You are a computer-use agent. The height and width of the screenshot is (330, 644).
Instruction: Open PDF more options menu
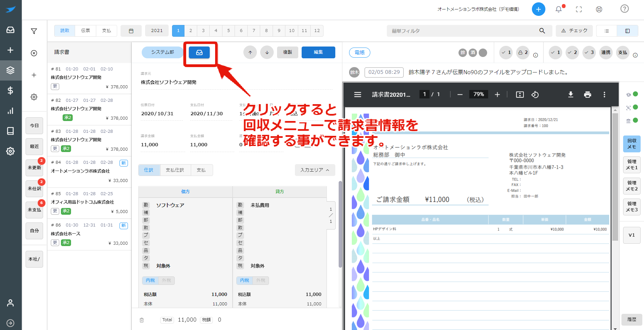[x=604, y=94]
